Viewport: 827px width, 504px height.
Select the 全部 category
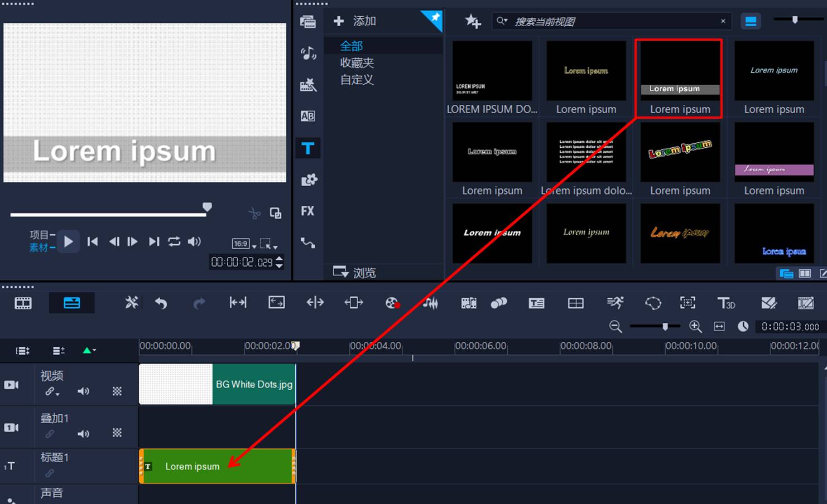tap(352, 46)
